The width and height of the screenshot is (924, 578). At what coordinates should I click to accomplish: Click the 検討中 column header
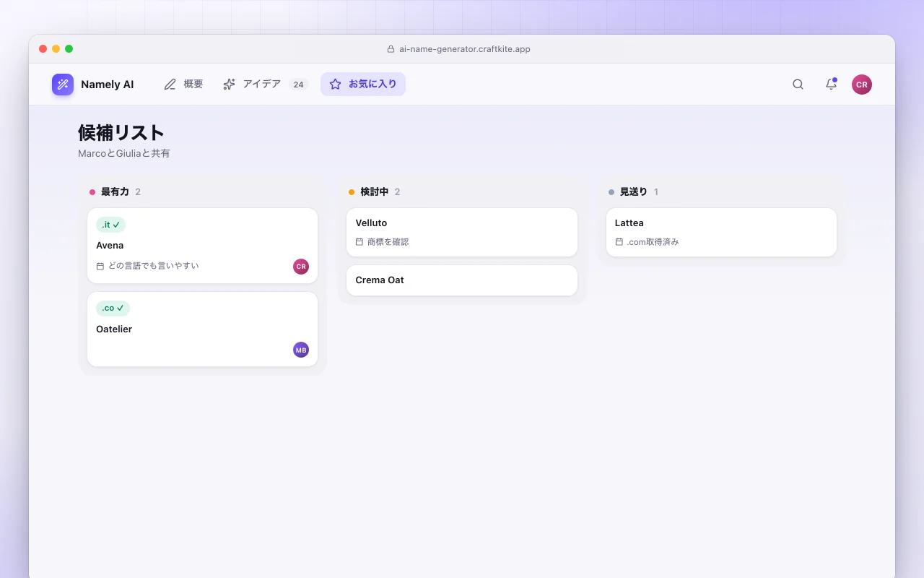coord(375,192)
